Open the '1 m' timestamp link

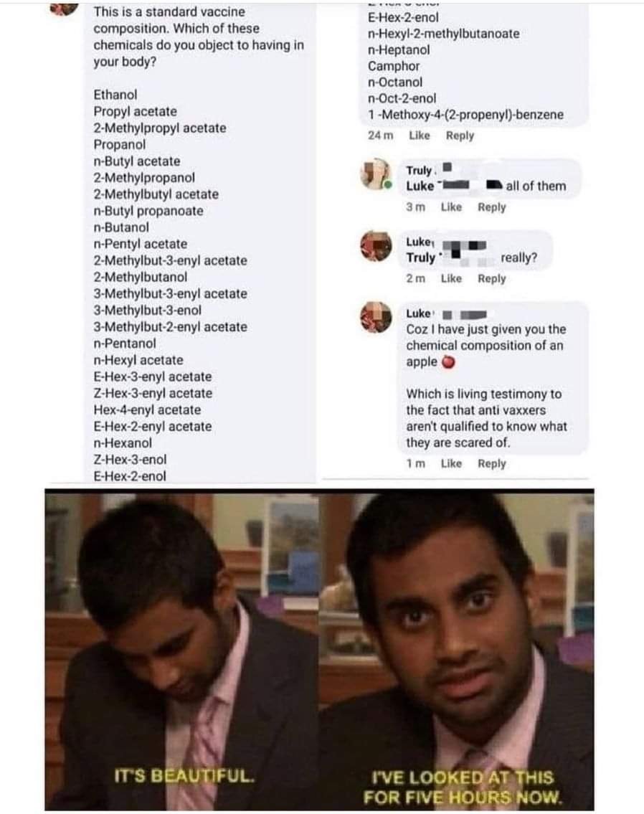[x=415, y=463]
